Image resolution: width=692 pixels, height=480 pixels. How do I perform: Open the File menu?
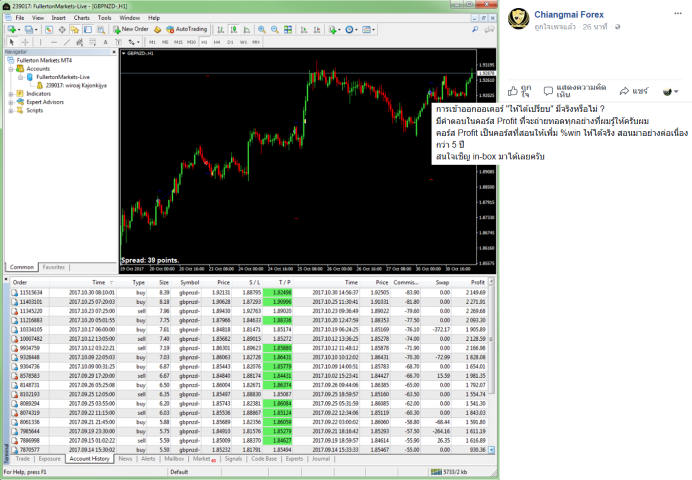tap(20, 18)
